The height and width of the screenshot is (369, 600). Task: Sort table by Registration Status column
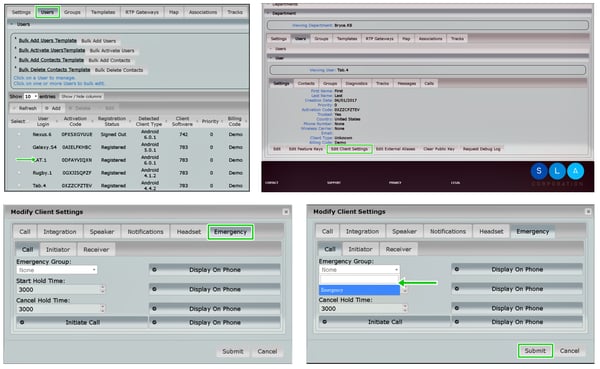pos(112,121)
